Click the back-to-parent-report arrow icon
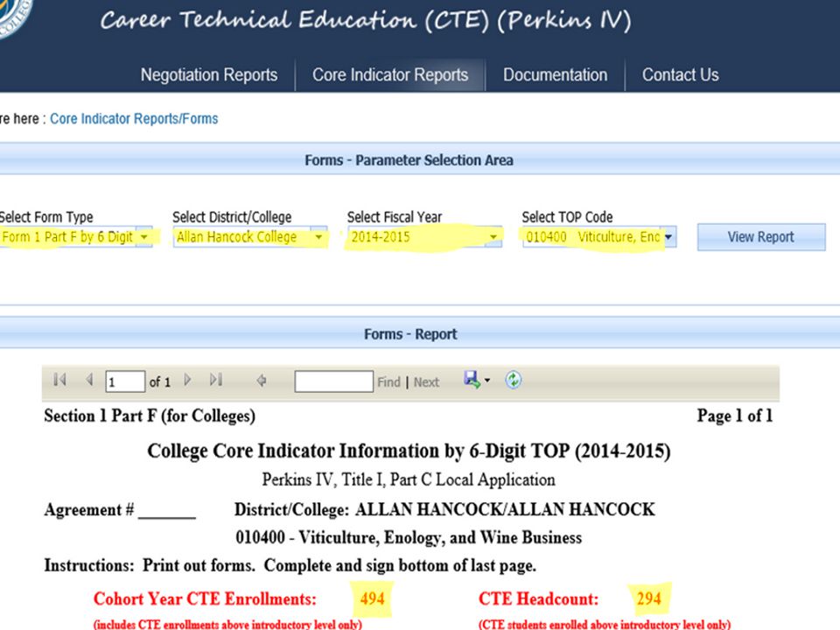The height and width of the screenshot is (630, 840). pos(262,381)
